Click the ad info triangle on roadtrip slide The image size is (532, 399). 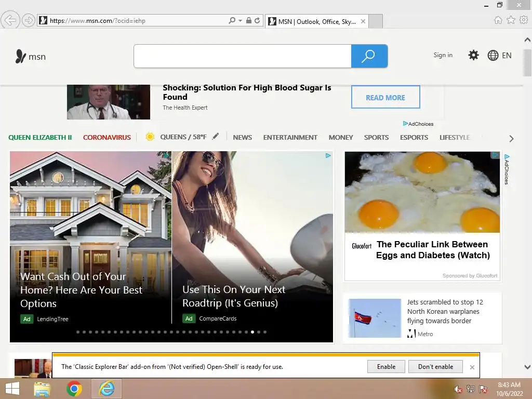click(x=328, y=156)
